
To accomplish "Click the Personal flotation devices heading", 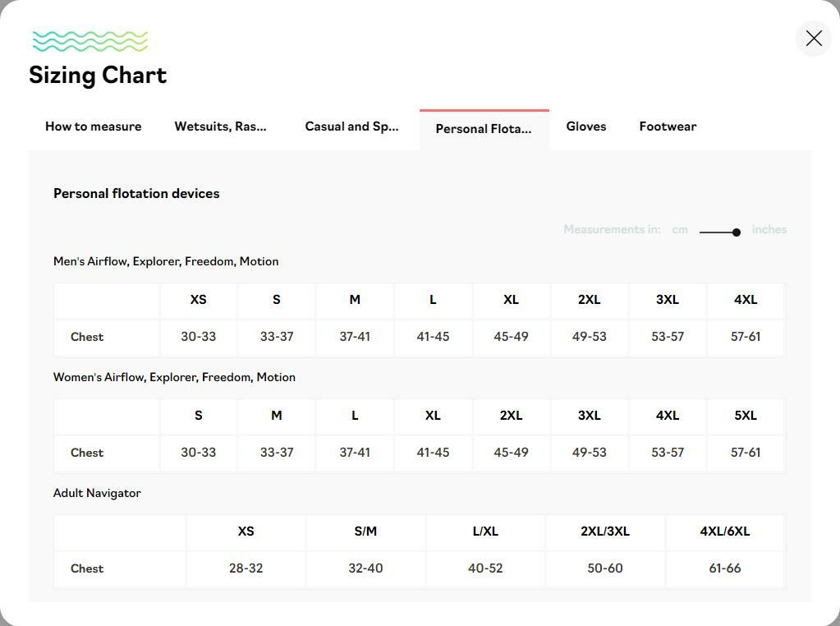I will click(136, 194).
